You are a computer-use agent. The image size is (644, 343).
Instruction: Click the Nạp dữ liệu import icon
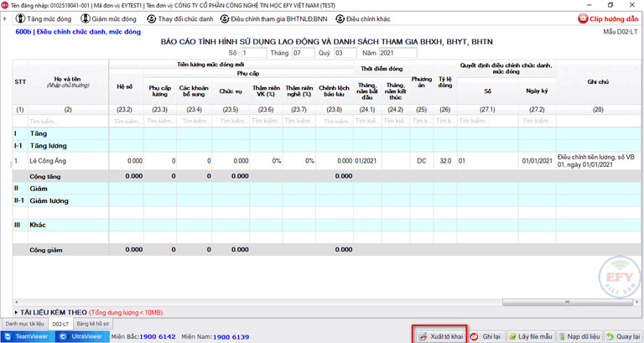click(562, 337)
